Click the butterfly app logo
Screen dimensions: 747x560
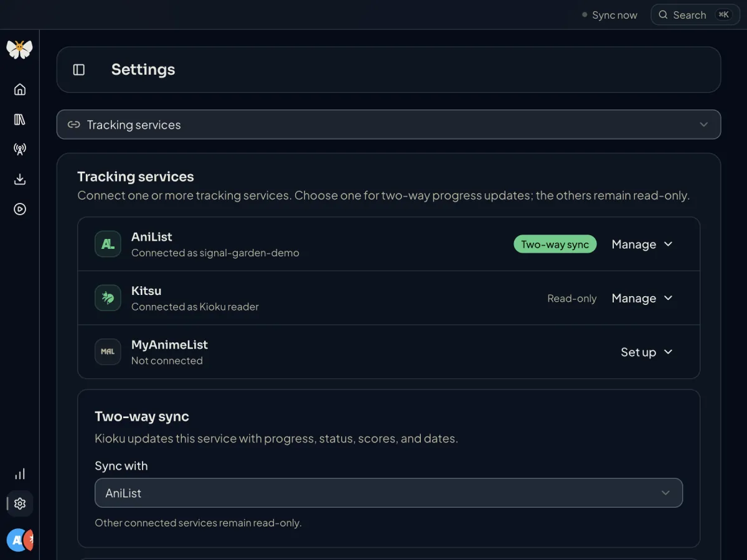pos(19,49)
